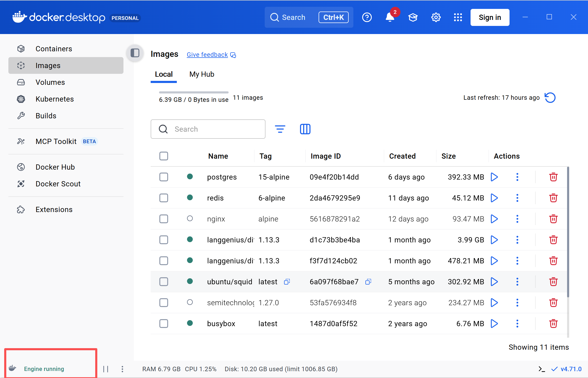Copy the ubuntu/squid latest tag

pos(287,282)
